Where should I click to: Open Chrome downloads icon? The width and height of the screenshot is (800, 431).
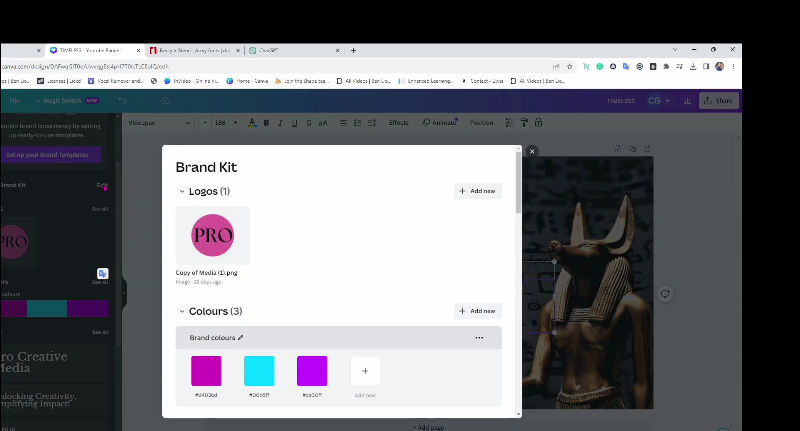693,66
